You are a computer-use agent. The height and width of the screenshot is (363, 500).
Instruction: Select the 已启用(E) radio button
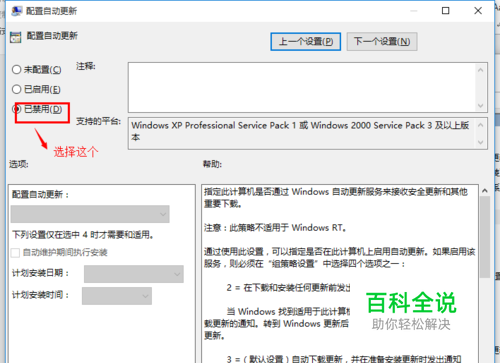[16, 89]
